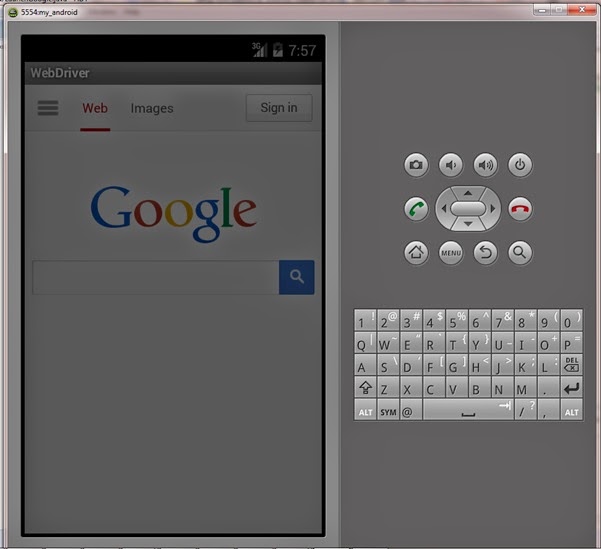
Task: Switch to the Images tab
Action: [152, 108]
